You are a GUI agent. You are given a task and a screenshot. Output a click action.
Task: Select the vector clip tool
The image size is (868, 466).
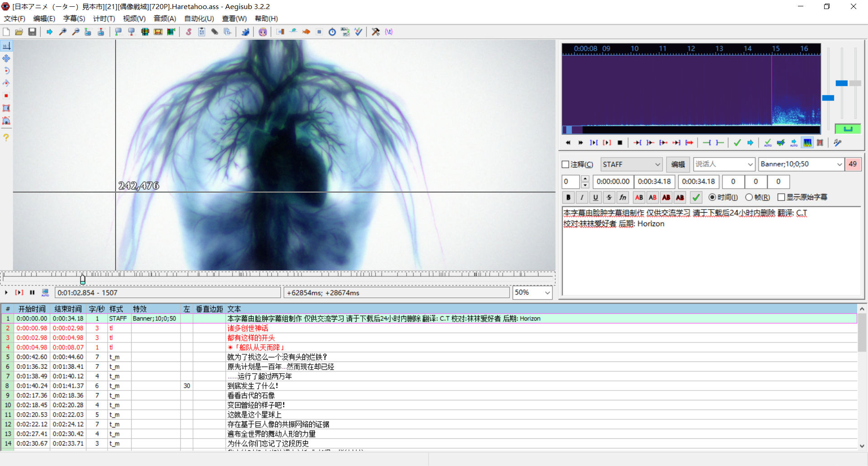pyautogui.click(x=6, y=121)
